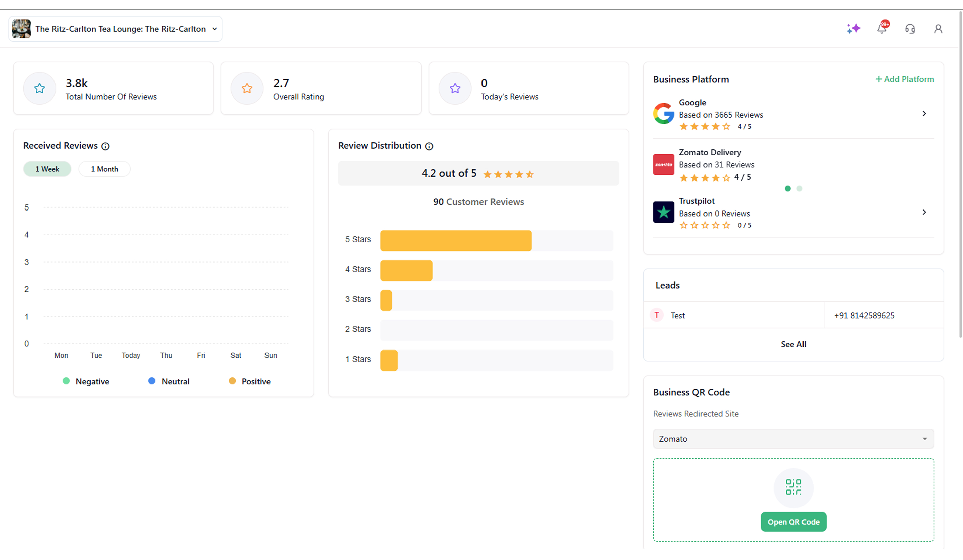Open the Ritz-Carlton business selector dropdown
963x560 pixels.
(115, 29)
